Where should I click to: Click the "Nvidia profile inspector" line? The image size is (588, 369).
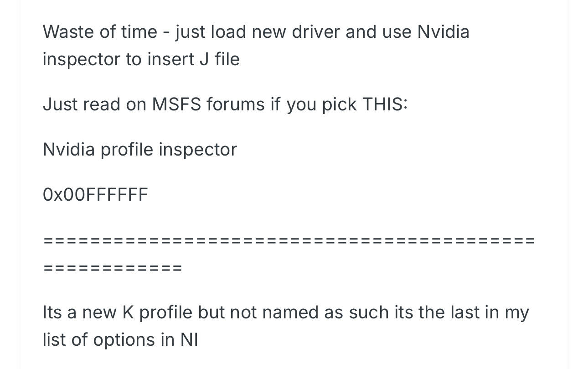140,150
